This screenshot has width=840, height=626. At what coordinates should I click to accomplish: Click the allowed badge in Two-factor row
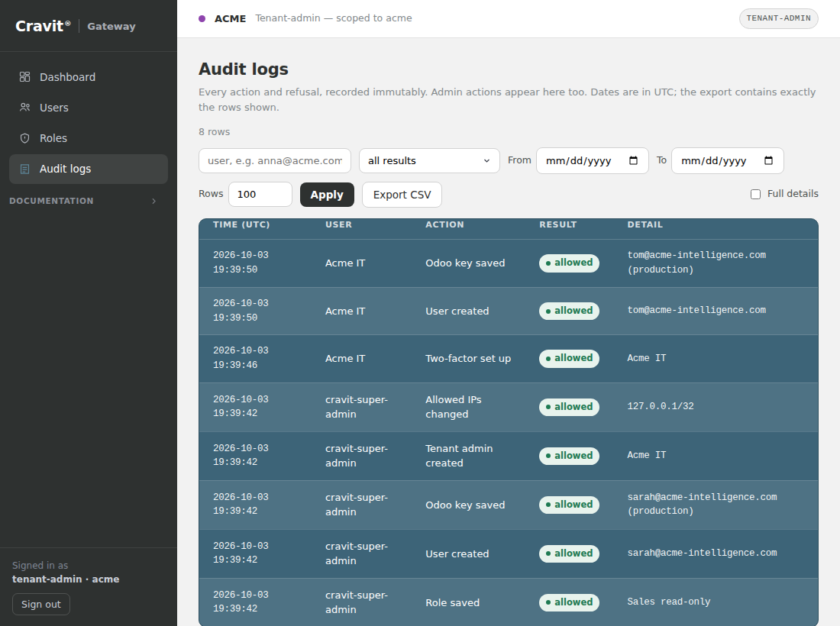point(569,358)
